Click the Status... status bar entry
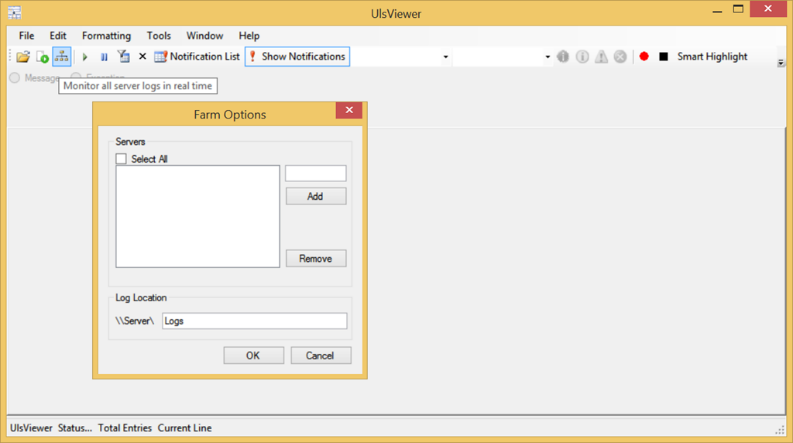Image resolution: width=793 pixels, height=443 pixels. (x=75, y=428)
